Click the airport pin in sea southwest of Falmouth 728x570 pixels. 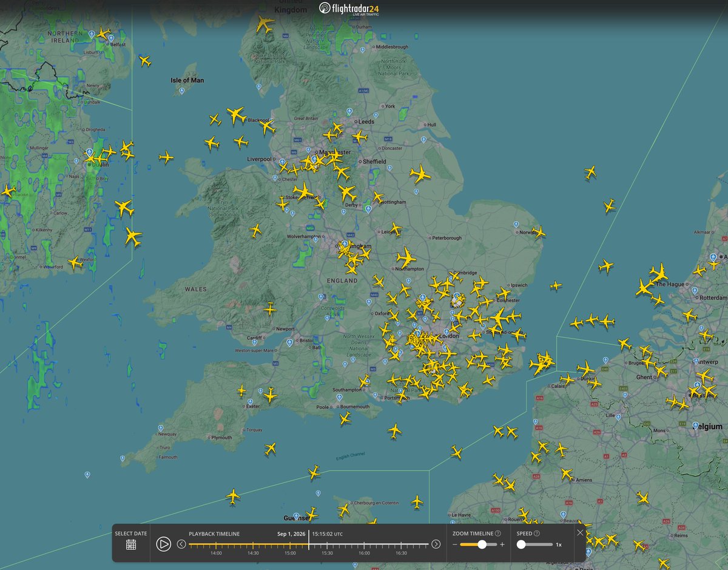pyautogui.click(x=87, y=475)
